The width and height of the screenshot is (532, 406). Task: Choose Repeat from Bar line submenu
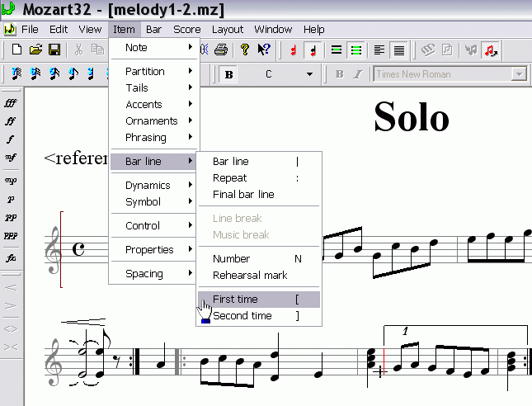click(x=259, y=178)
